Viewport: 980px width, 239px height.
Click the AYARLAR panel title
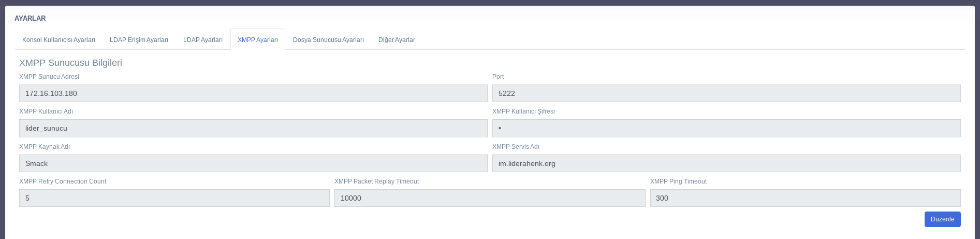(x=30, y=18)
